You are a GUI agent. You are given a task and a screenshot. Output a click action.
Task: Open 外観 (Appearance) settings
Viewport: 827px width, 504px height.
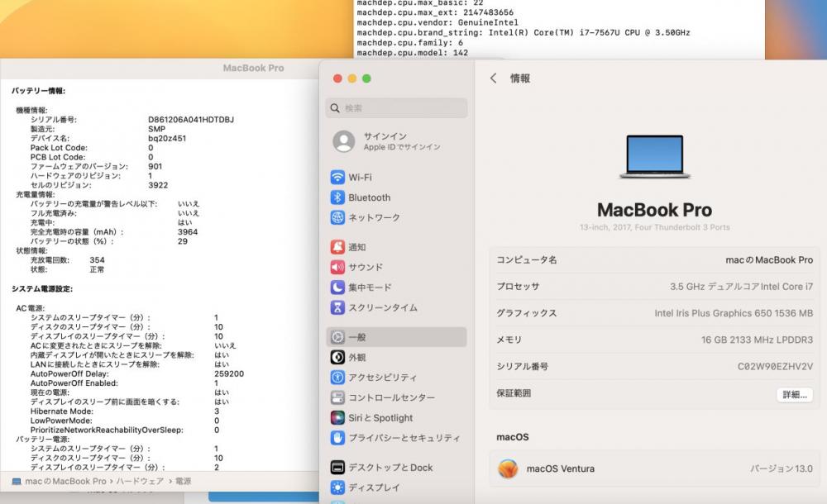click(396, 357)
